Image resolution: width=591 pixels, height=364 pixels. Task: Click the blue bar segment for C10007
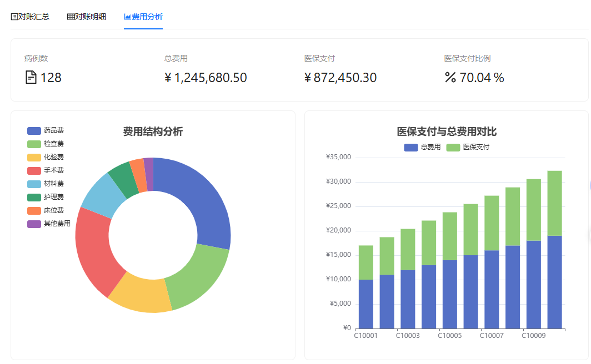[x=492, y=290]
